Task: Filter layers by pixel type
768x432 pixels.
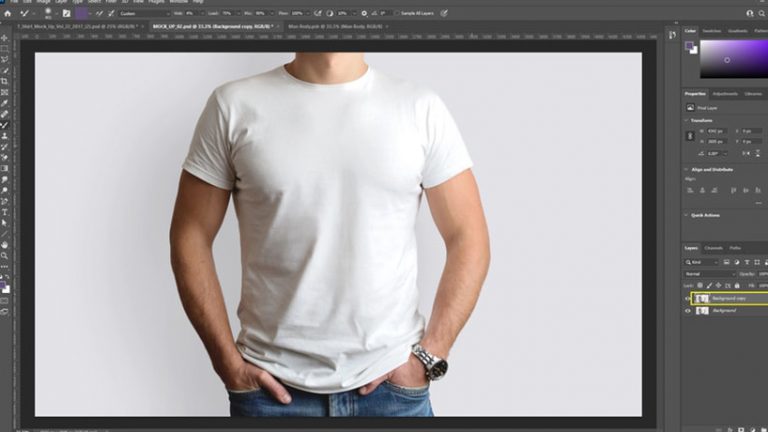Action: (726, 263)
